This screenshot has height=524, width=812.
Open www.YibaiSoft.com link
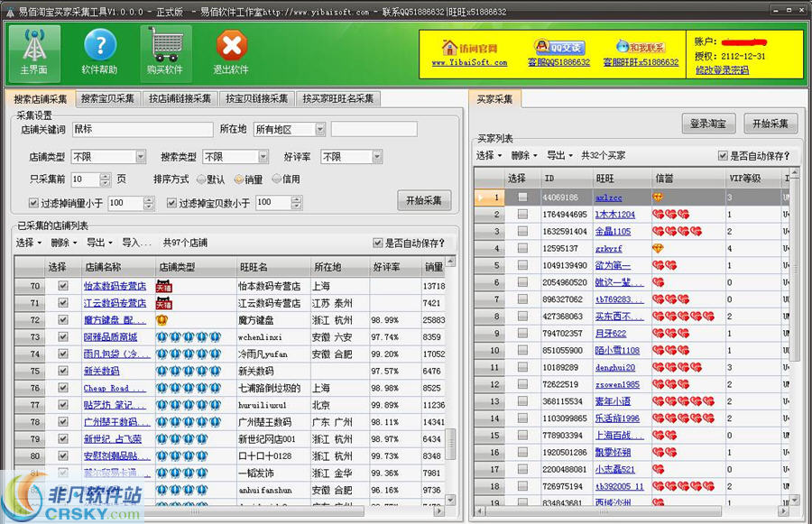[470, 62]
